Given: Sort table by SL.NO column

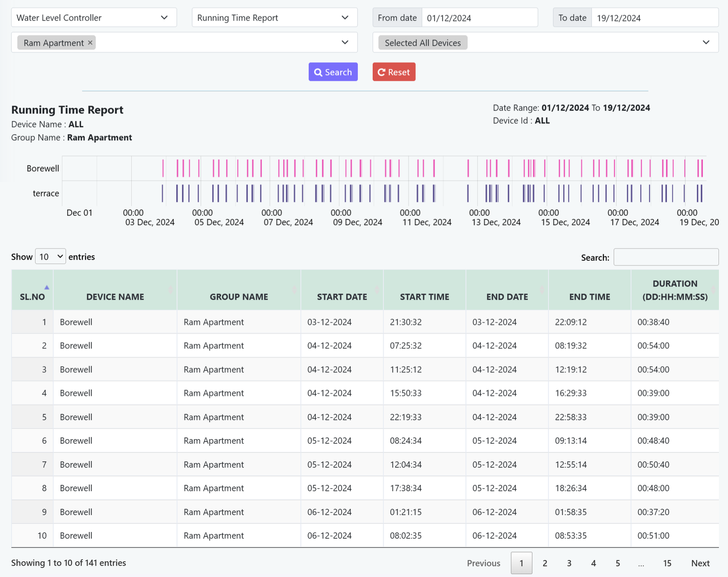Looking at the screenshot, I should [x=32, y=290].
